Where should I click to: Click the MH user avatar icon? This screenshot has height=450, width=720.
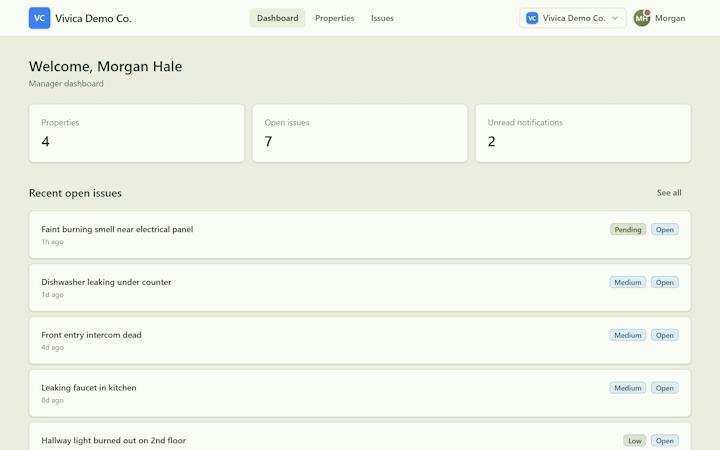pyautogui.click(x=641, y=18)
